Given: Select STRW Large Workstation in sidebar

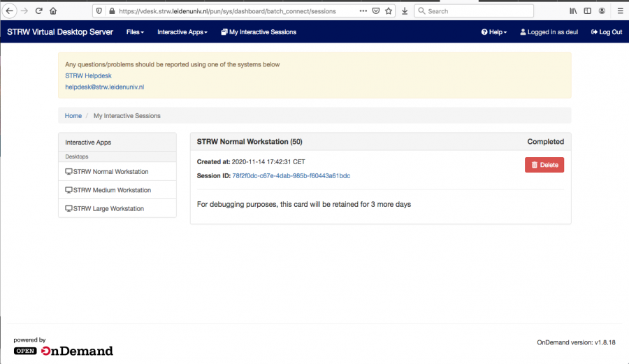Looking at the screenshot, I should click(108, 208).
